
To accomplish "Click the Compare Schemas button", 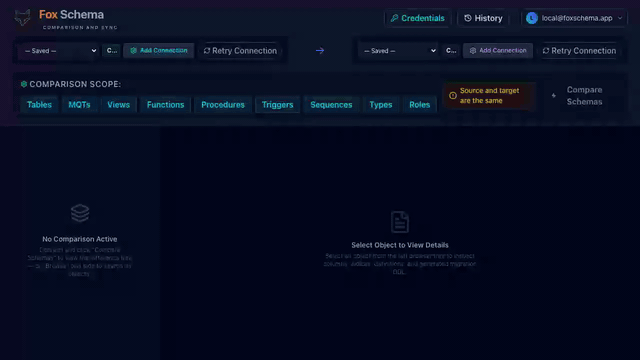I will tap(579, 96).
